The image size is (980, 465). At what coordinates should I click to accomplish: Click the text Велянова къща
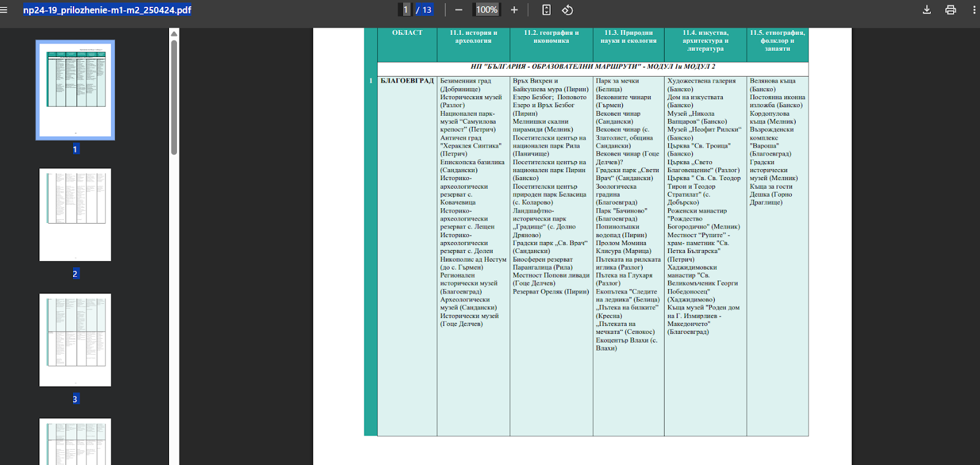click(772, 81)
